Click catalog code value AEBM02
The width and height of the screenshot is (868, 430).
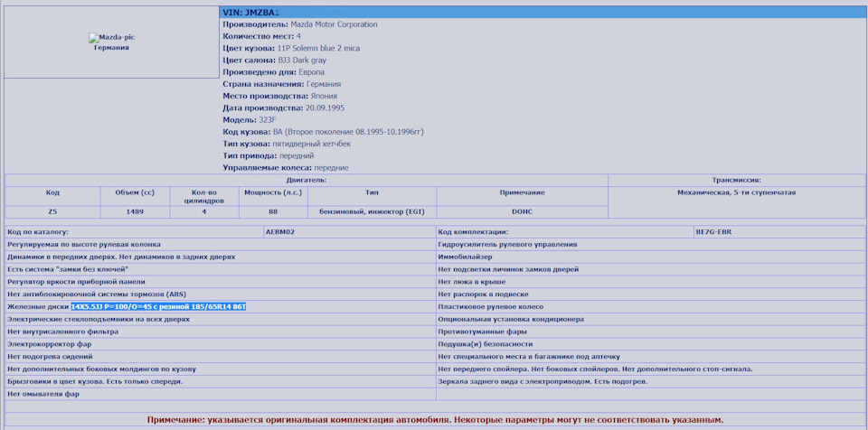[280, 232]
